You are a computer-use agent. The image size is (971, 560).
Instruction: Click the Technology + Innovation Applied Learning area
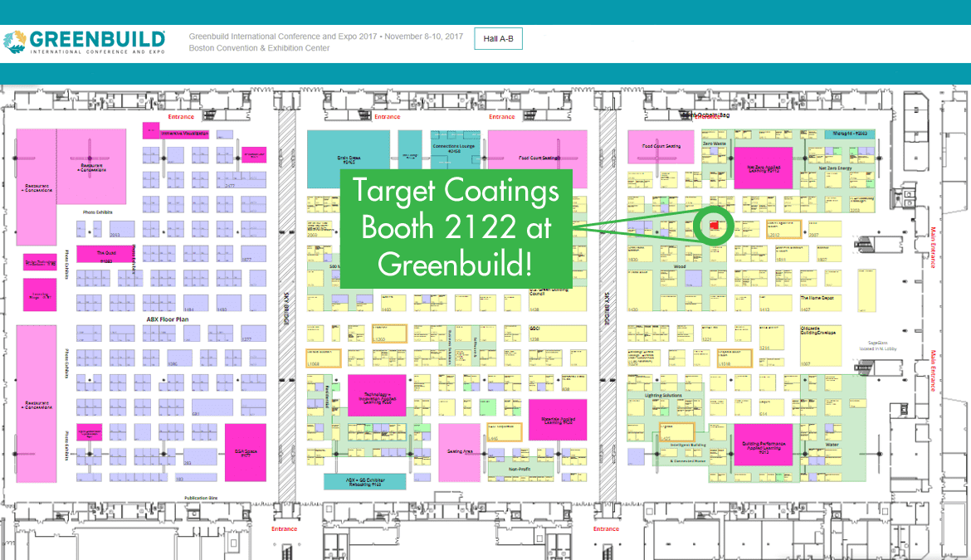377,397
